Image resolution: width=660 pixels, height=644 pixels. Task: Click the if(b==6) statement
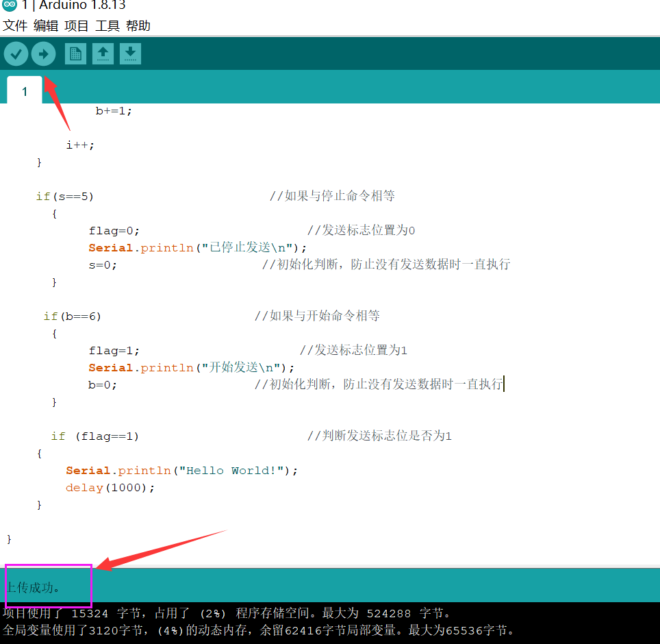(73, 317)
